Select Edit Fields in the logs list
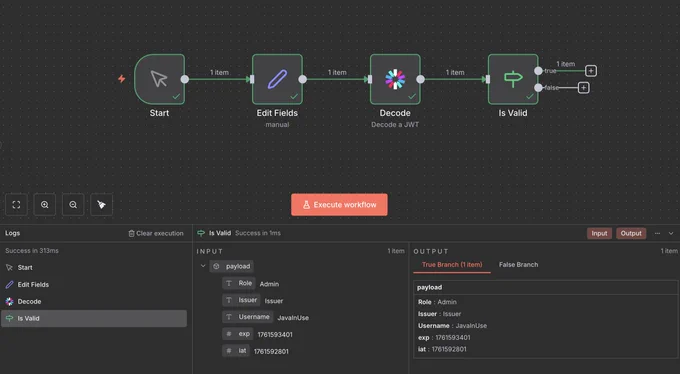This screenshot has width=680, height=374. [94, 285]
